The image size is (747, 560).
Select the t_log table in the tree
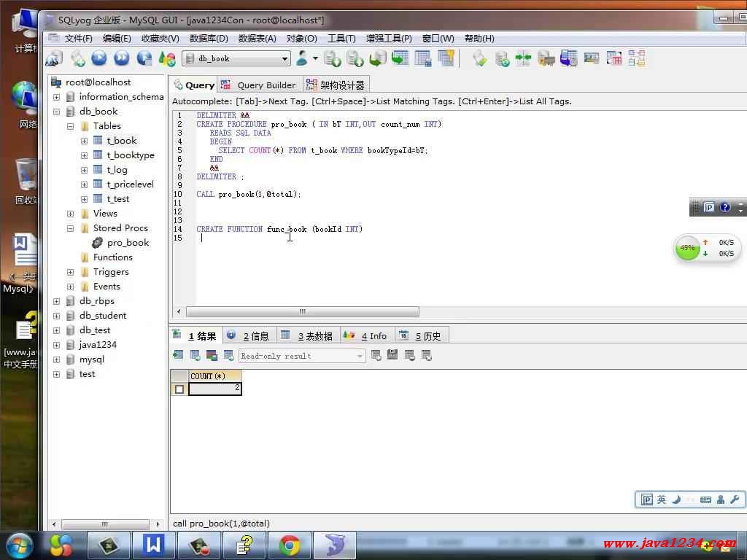(117, 170)
